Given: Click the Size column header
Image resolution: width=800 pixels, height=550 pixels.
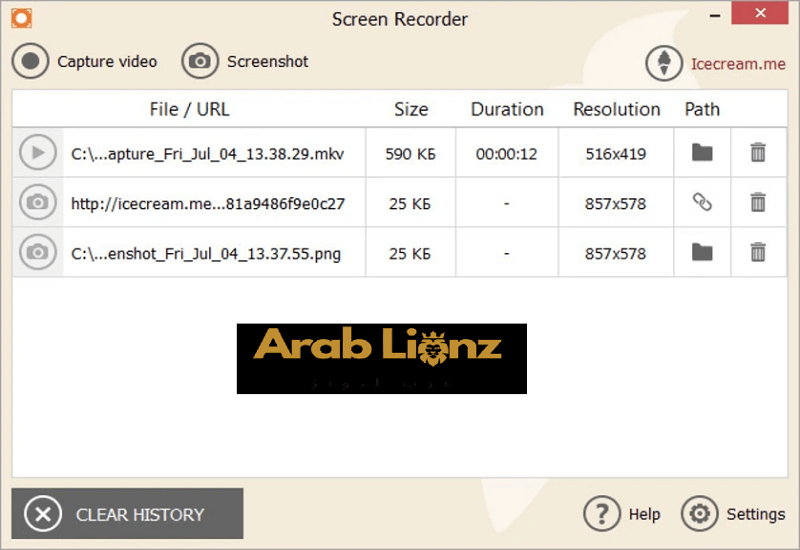Looking at the screenshot, I should [411, 109].
